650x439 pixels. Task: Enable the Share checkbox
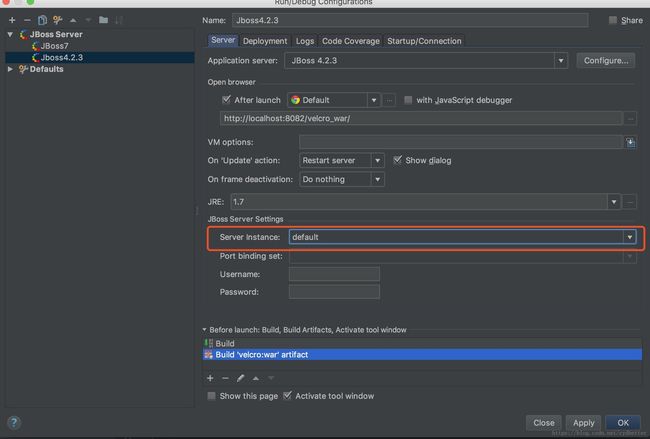[612, 20]
